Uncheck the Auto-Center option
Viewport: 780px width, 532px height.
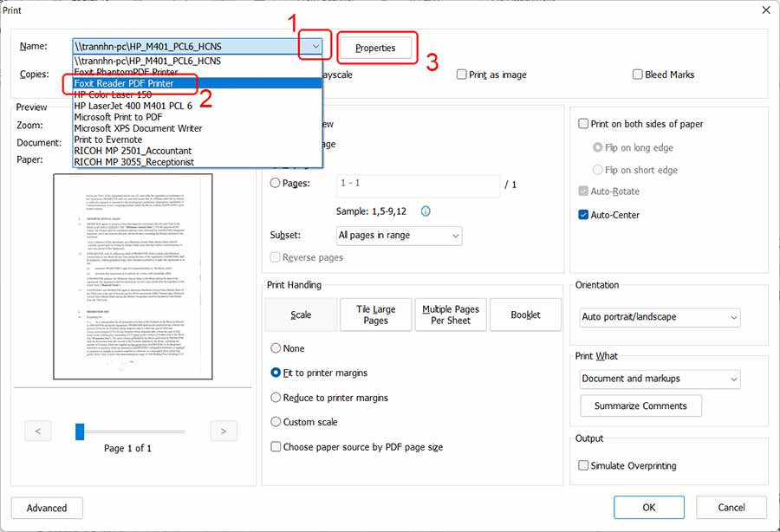584,215
